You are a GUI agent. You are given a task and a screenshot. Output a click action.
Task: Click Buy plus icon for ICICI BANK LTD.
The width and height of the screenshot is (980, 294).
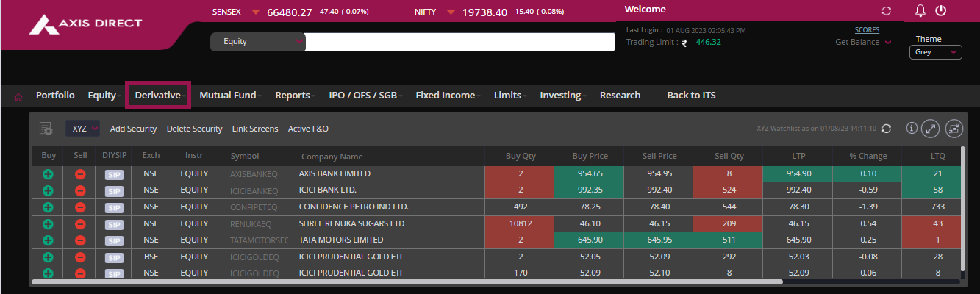(x=48, y=190)
